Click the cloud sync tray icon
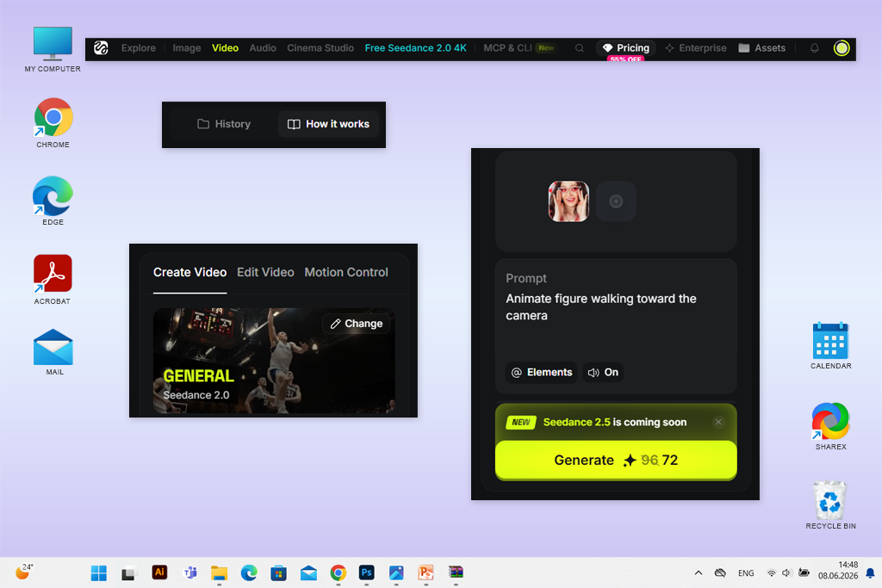882x588 pixels. click(720, 573)
